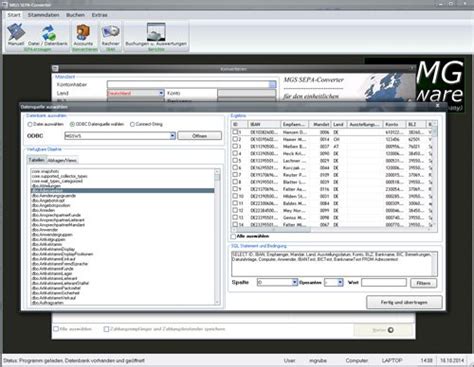This screenshot has height=367, width=474.
Task: Open the Datei / Datenbank import tool
Action: tap(48, 35)
